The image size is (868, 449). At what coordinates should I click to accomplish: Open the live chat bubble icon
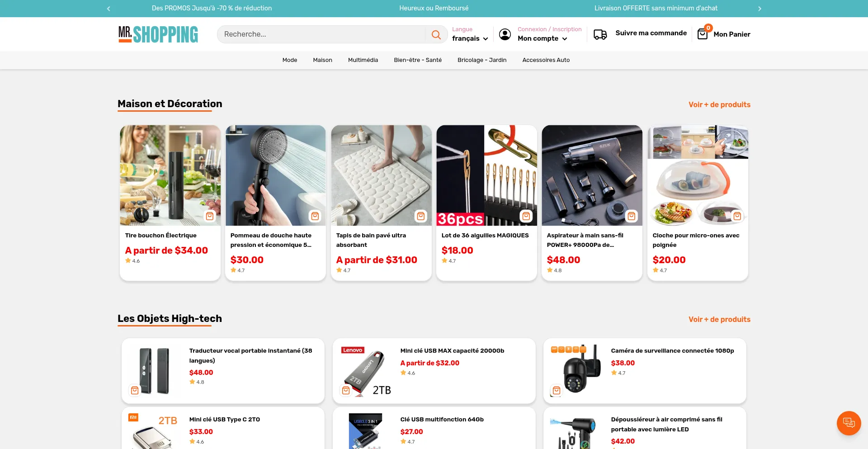point(849,423)
